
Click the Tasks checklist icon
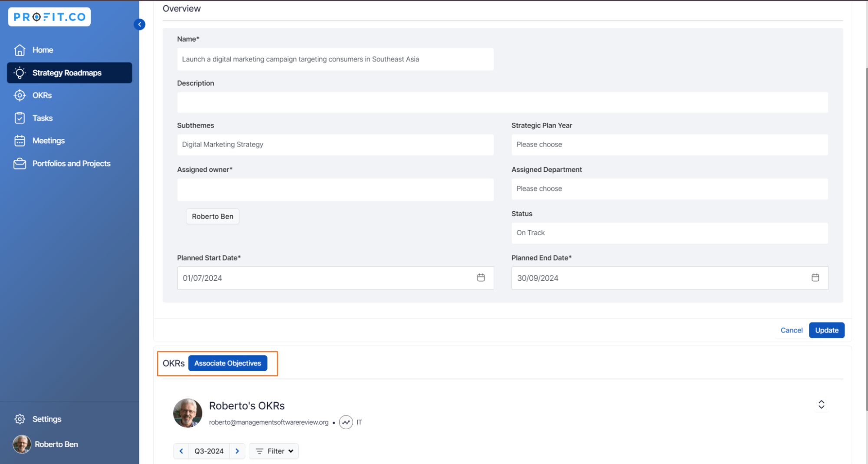[20, 118]
